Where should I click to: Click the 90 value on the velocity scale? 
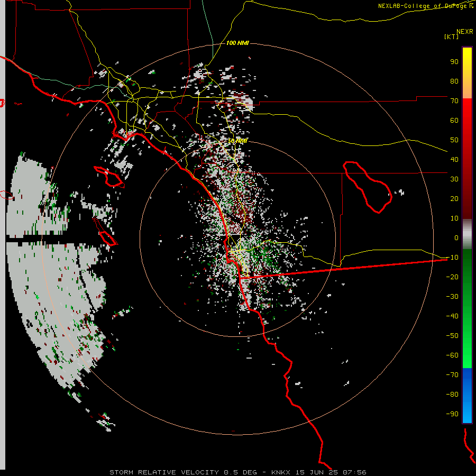point(454,62)
